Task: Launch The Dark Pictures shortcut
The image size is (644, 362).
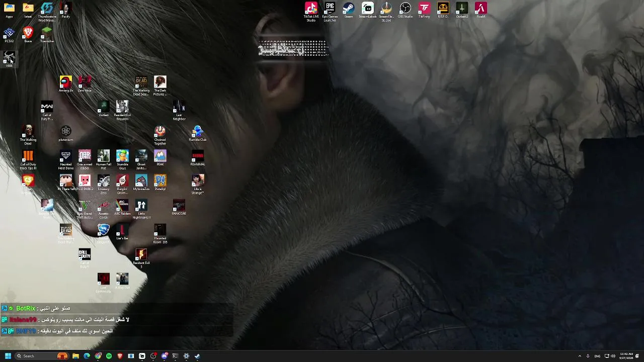Action: tap(160, 86)
